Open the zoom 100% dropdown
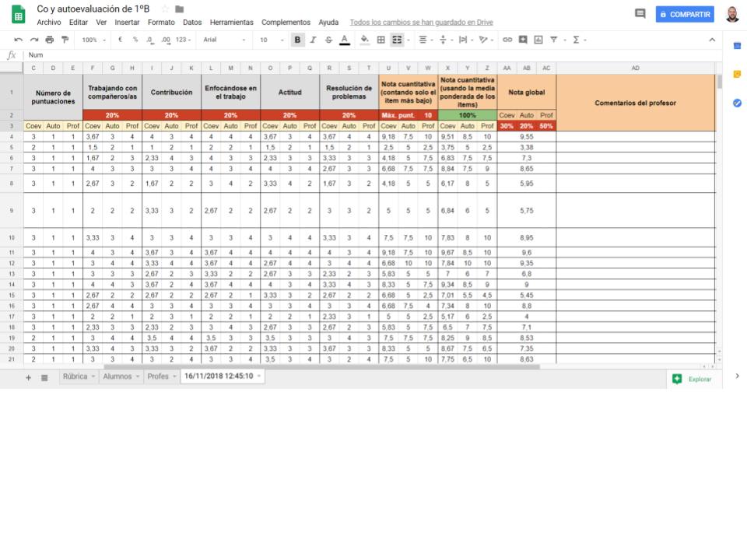Viewport: 747px width, 560px height. [94, 40]
